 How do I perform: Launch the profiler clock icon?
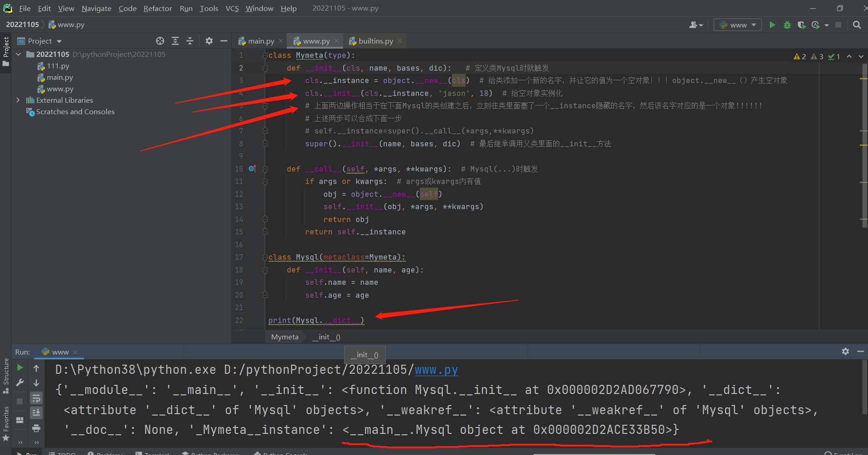click(x=816, y=25)
